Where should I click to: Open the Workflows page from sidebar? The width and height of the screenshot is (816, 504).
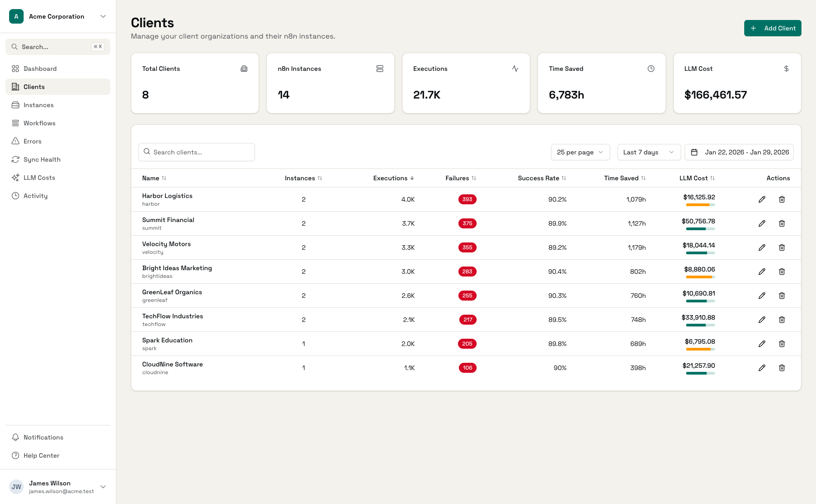[40, 123]
